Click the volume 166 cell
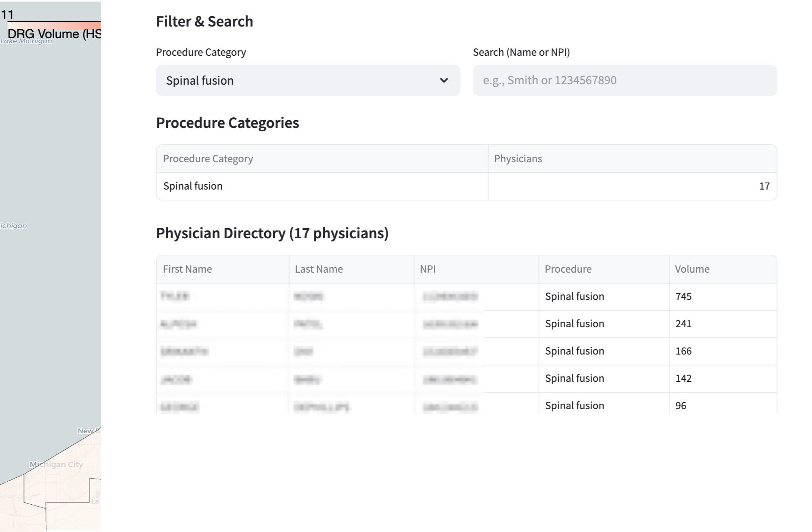The width and height of the screenshot is (812, 532). point(683,351)
